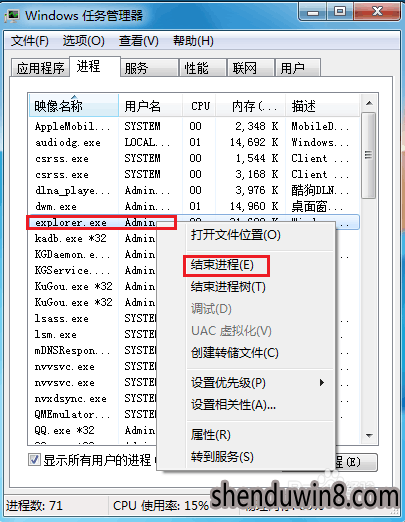405x522 pixels.
Task: Click the scrollbar down arrow
Action: pyautogui.click(x=369, y=436)
